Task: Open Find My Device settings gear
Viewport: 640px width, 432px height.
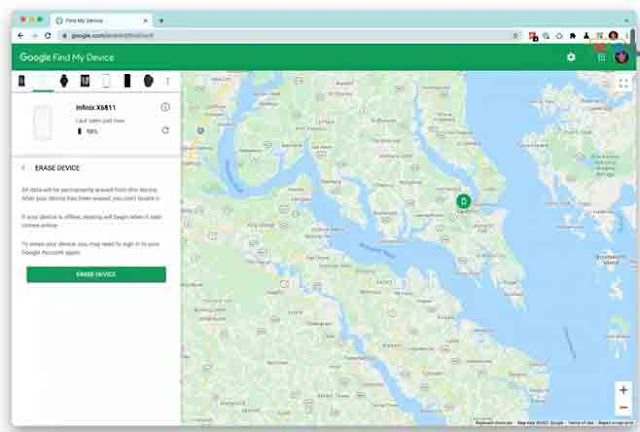Action: (x=571, y=57)
